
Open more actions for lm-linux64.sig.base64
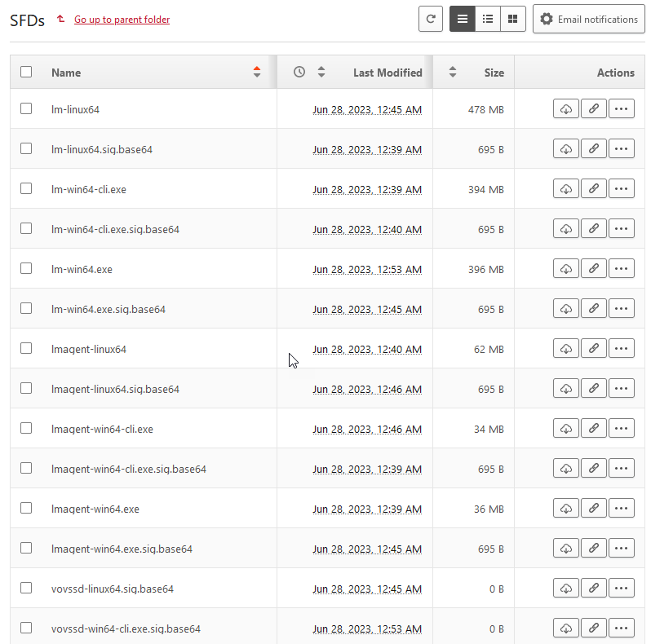tap(621, 148)
